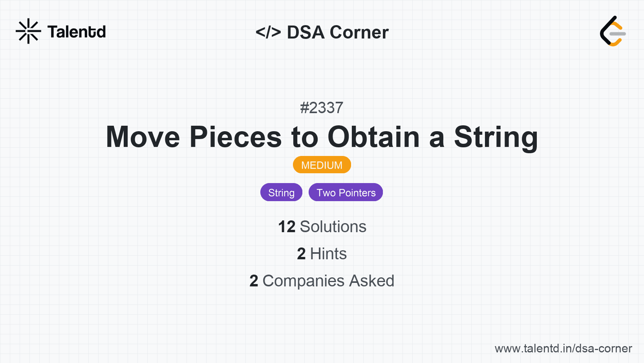This screenshot has height=363, width=644.
Task: Click the LeetCode logo icon
Action: click(613, 31)
